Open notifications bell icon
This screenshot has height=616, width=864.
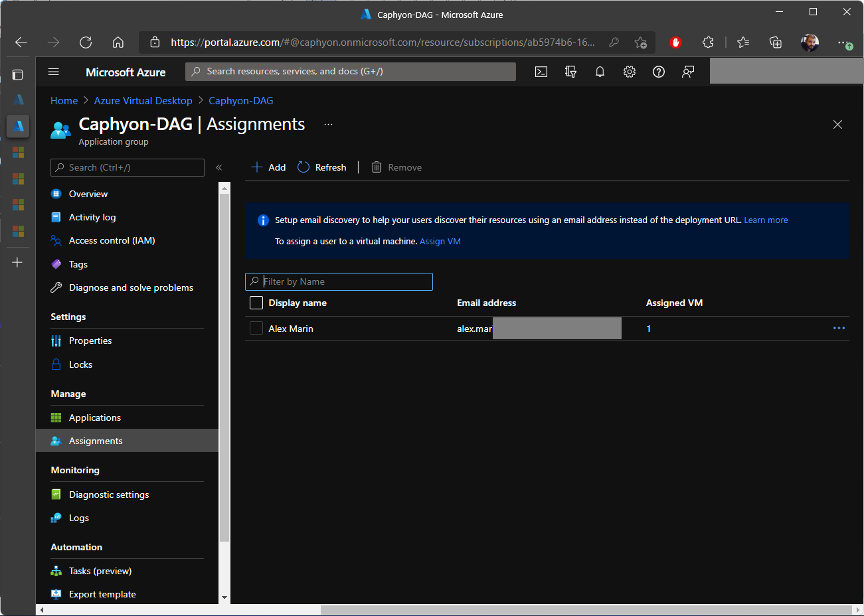pos(600,72)
